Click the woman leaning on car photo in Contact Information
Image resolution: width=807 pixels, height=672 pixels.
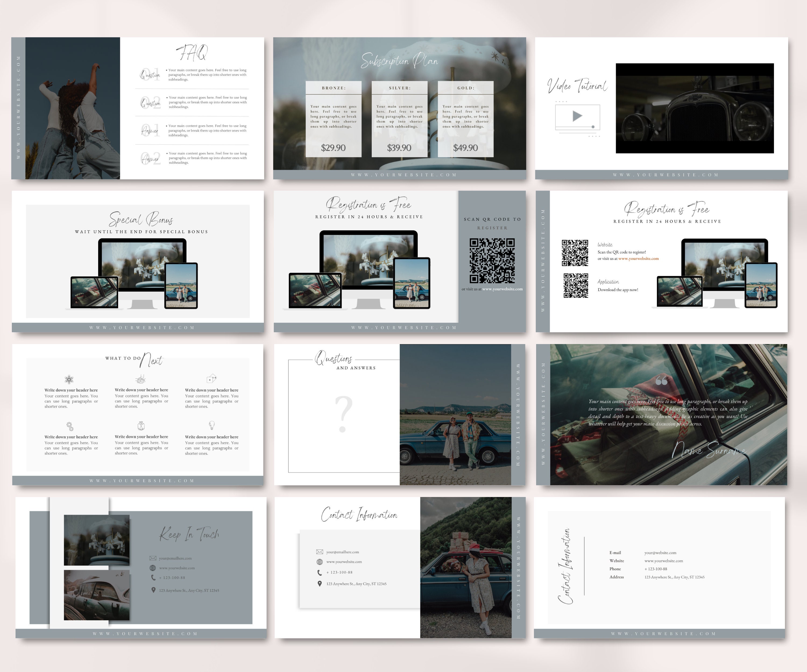pyautogui.click(x=466, y=567)
